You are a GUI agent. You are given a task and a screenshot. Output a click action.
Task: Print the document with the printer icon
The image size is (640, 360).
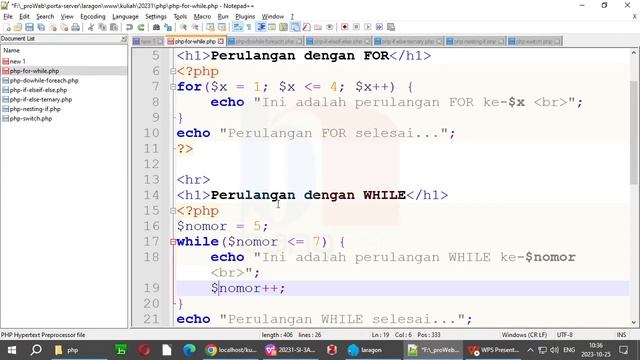(76, 27)
